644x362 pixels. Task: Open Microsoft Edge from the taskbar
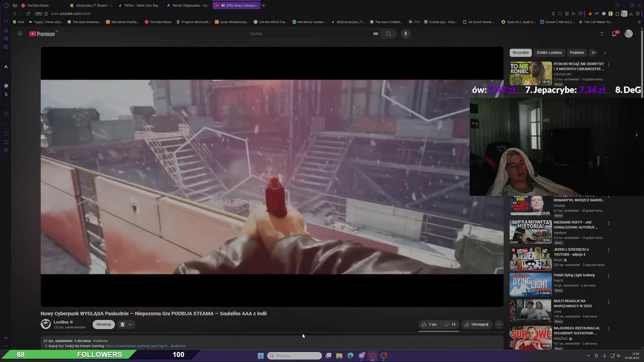pyautogui.click(x=350, y=356)
